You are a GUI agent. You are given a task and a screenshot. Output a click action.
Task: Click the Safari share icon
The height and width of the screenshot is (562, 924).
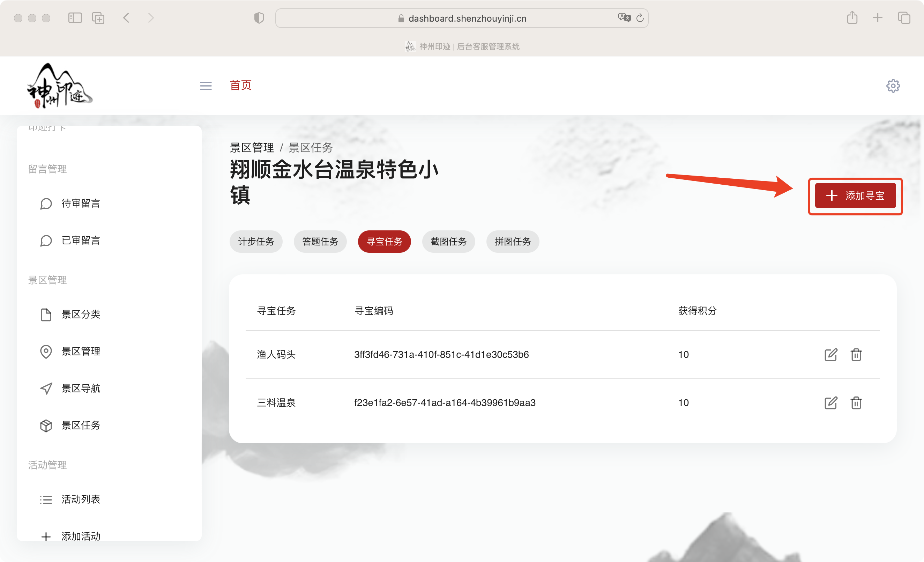tap(852, 18)
